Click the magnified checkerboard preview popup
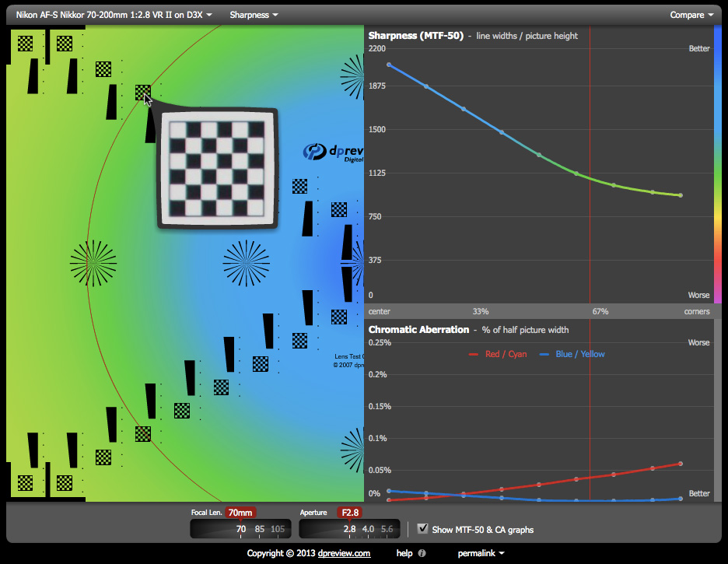Image resolution: width=728 pixels, height=564 pixels. (x=217, y=169)
